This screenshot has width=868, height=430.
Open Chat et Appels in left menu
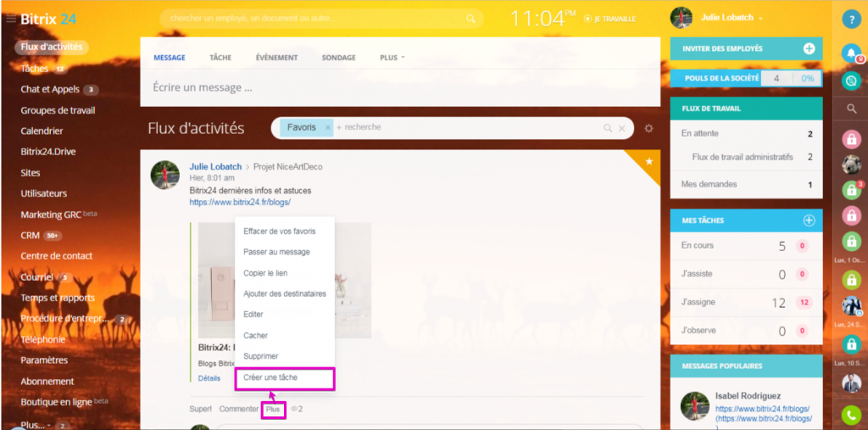point(50,89)
